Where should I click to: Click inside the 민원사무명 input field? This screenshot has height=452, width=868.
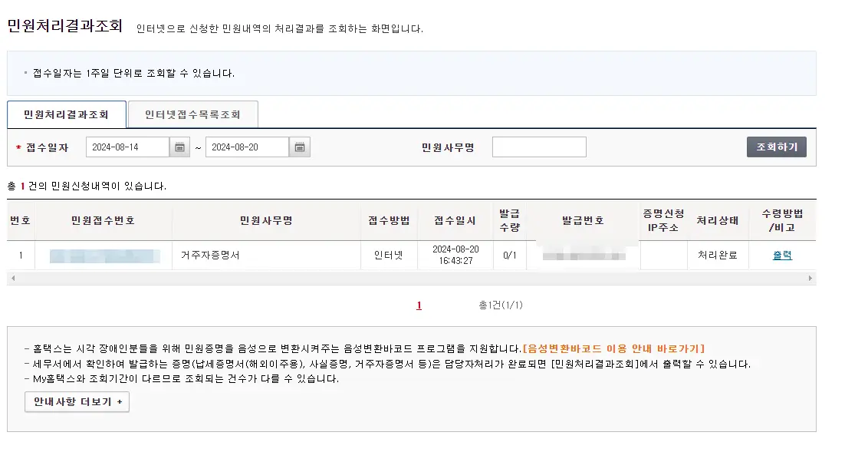539,147
